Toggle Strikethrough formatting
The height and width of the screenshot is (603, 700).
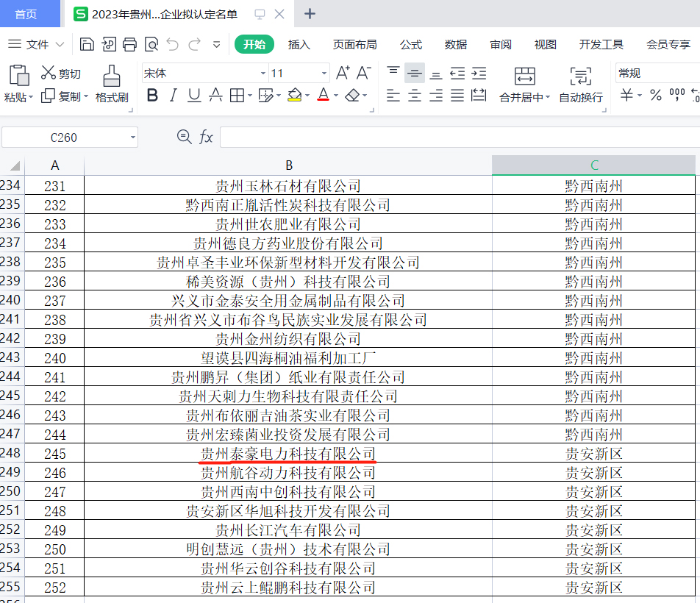pyautogui.click(x=215, y=95)
